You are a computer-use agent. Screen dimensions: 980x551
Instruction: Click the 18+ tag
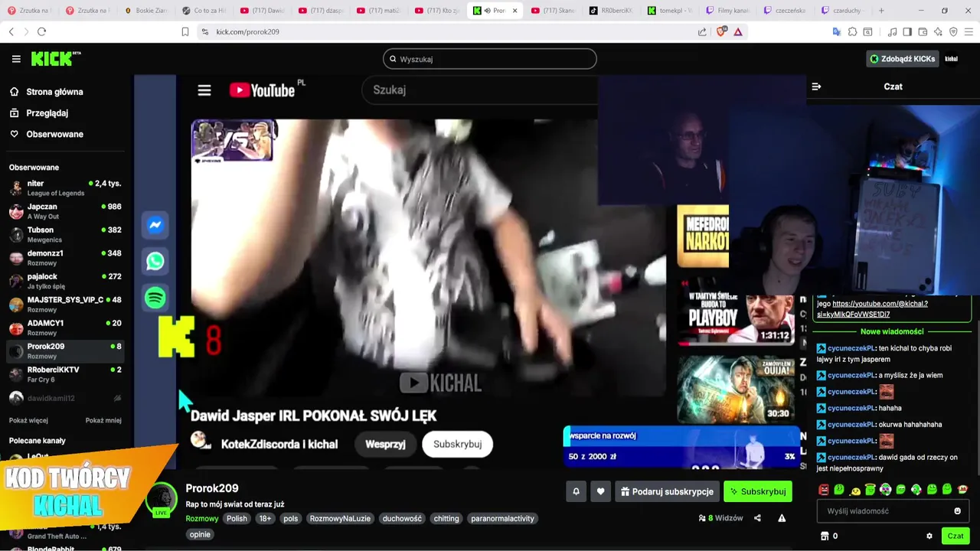(x=265, y=518)
